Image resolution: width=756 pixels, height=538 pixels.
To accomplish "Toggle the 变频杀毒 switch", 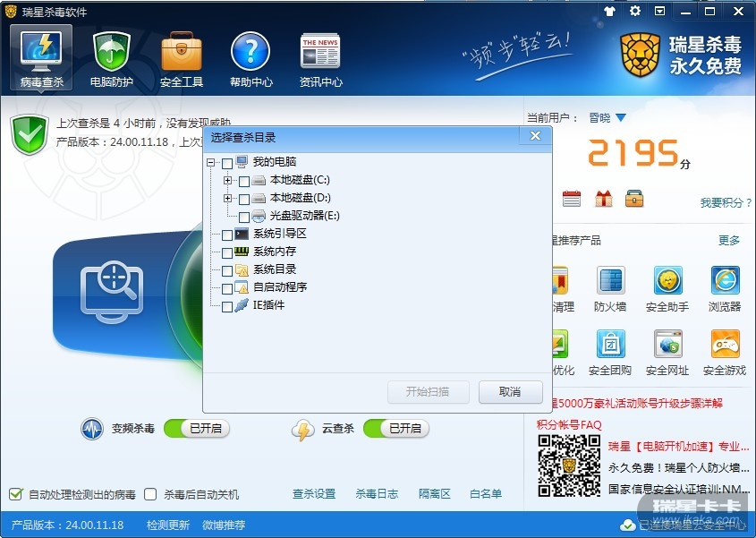I will (x=197, y=428).
